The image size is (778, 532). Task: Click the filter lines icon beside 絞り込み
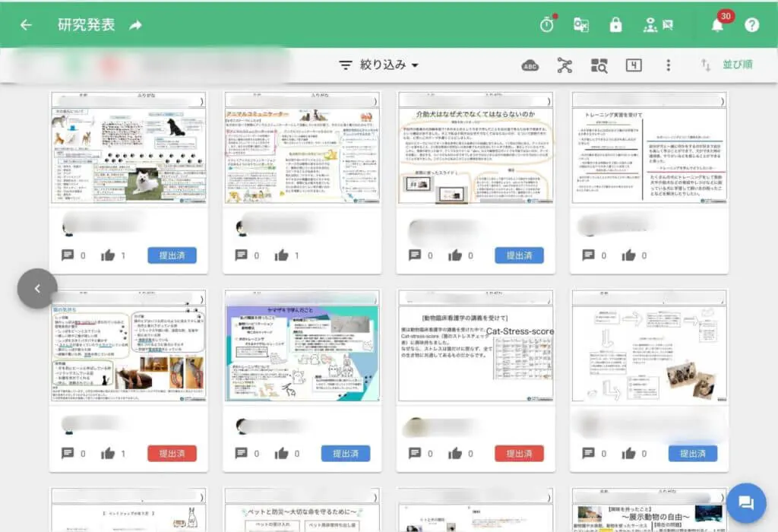(346, 65)
